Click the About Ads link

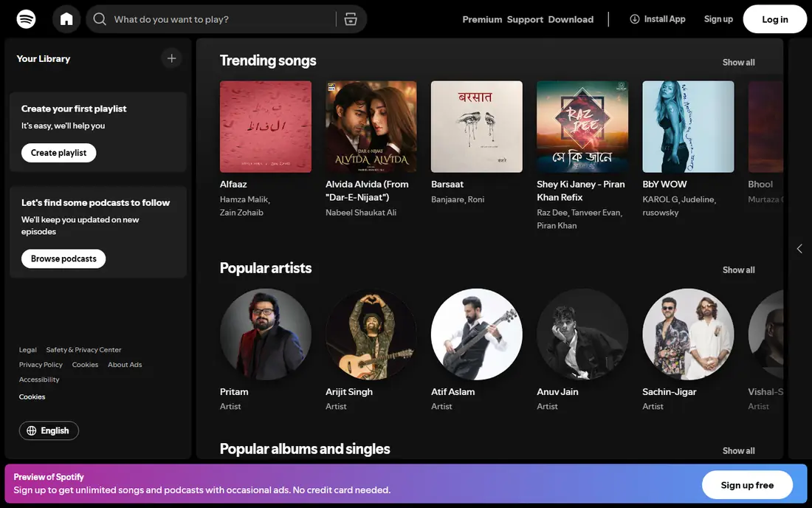tap(125, 365)
